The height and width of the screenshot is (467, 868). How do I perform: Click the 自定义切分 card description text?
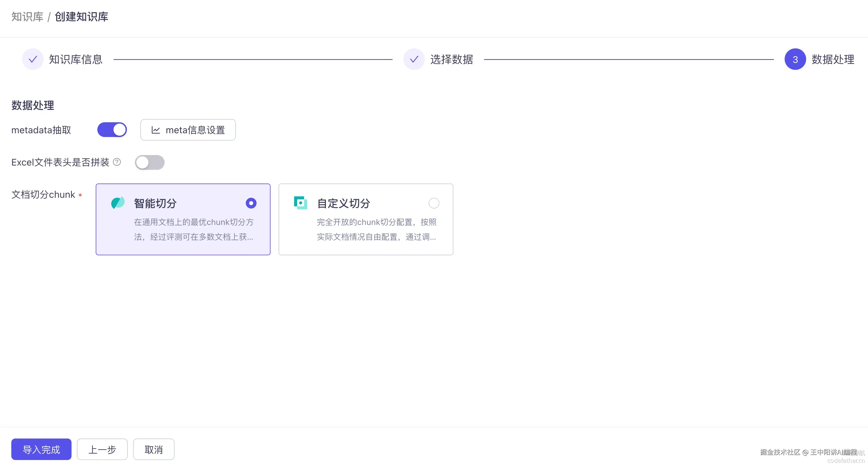coord(376,229)
